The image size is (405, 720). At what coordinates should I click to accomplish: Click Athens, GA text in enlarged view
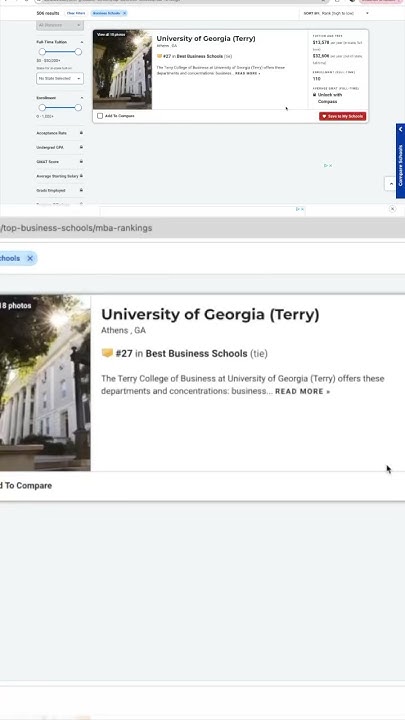click(124, 330)
